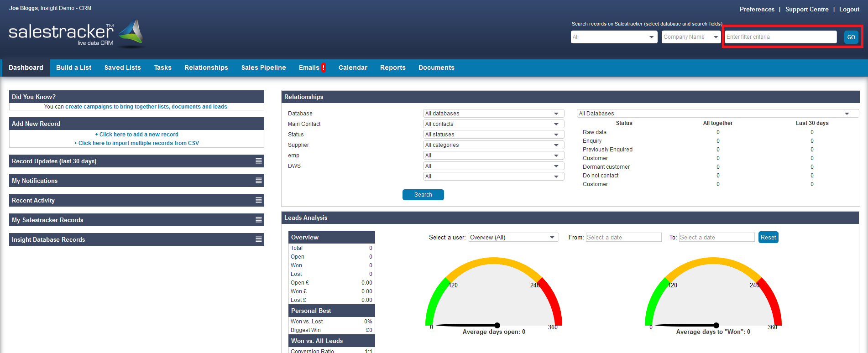Open My Salestracker Records menu icon
The width and height of the screenshot is (868, 353).
coord(259,220)
